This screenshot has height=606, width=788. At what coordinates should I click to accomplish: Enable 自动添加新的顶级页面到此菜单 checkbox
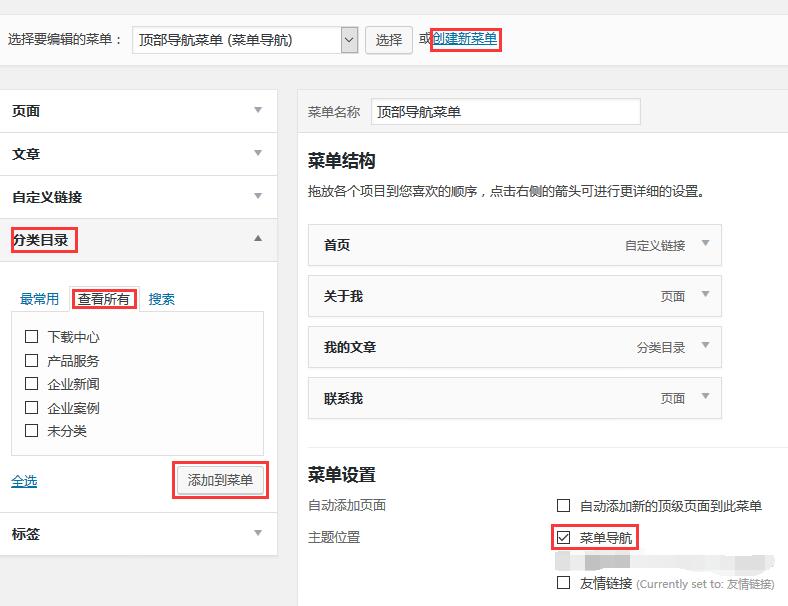[x=564, y=506]
